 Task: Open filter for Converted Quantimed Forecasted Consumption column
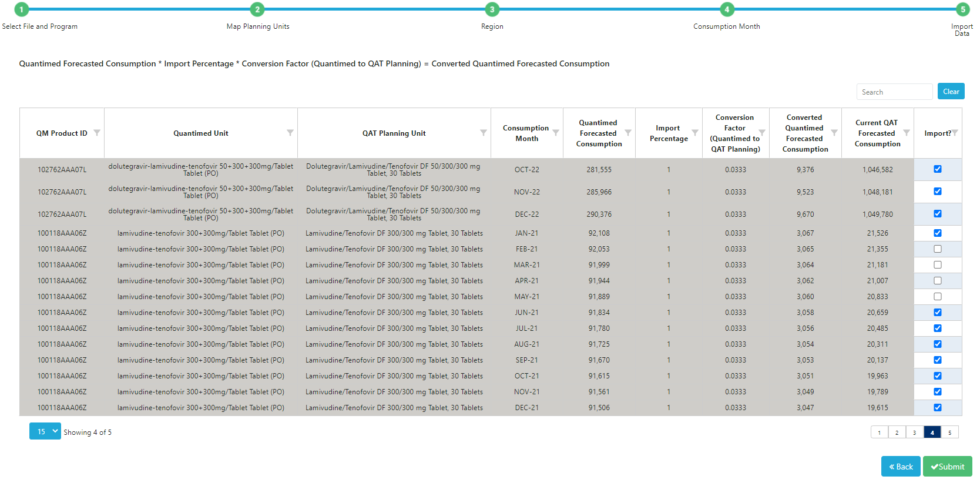(x=834, y=133)
